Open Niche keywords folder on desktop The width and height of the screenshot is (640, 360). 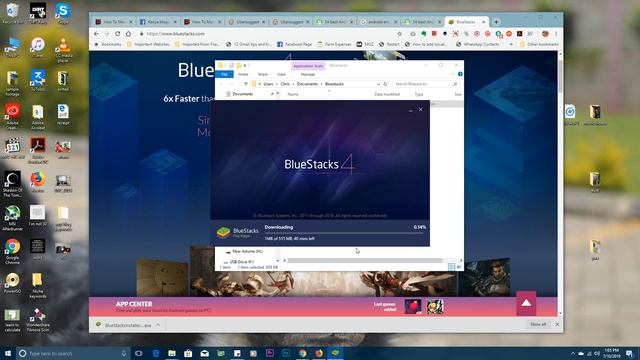(x=38, y=285)
